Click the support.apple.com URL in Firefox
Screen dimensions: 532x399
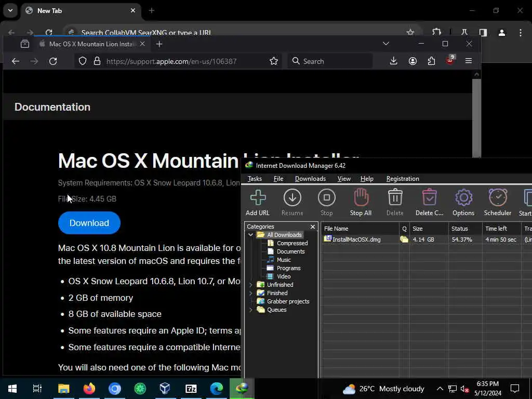pos(171,61)
